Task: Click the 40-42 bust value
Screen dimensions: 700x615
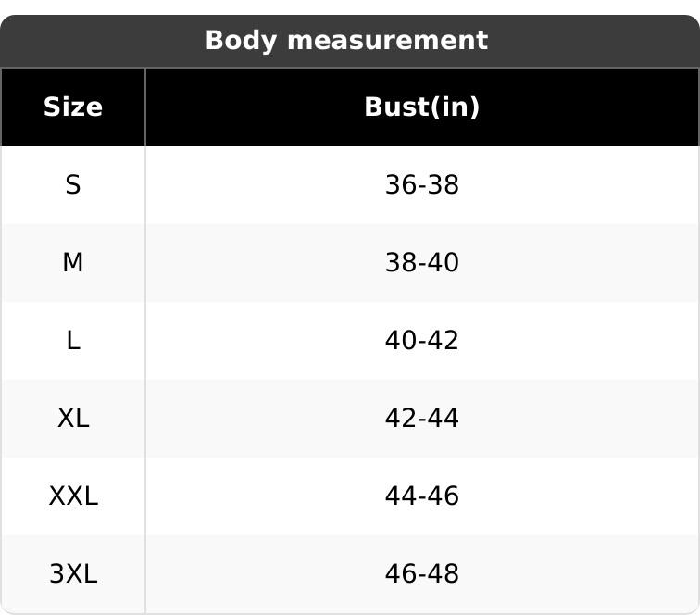Action: (421, 341)
